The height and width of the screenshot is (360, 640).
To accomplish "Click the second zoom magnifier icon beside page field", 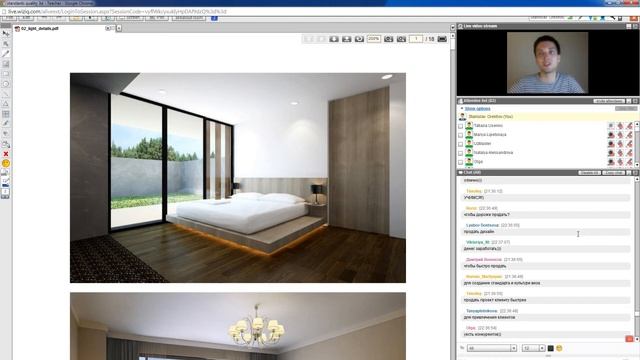I will pos(401,39).
